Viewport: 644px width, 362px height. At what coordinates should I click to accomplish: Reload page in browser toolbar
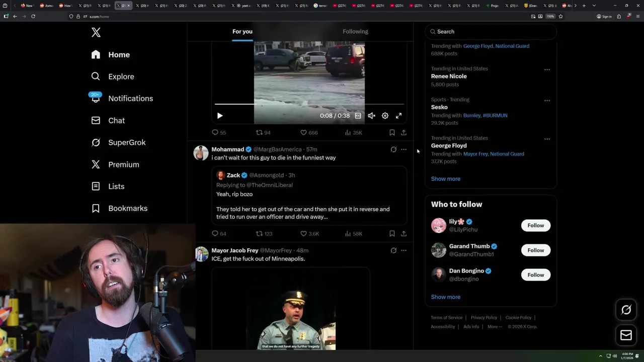tap(33, 16)
